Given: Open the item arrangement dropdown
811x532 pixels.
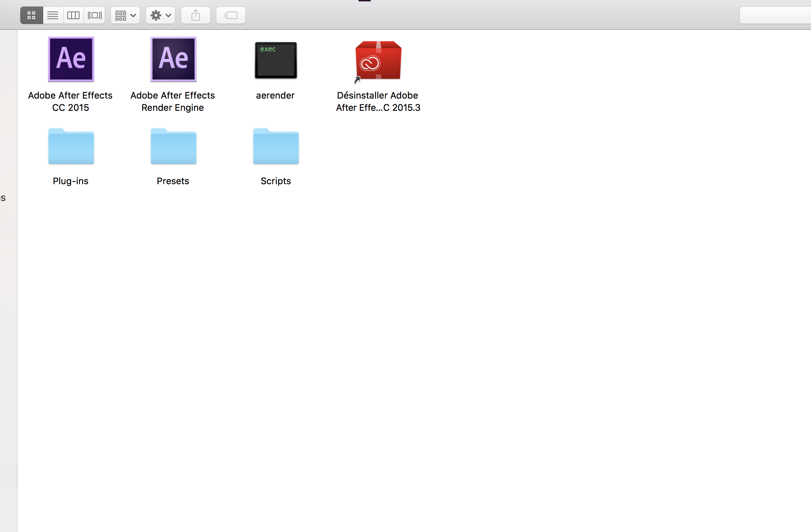Looking at the screenshot, I should pyautogui.click(x=125, y=15).
